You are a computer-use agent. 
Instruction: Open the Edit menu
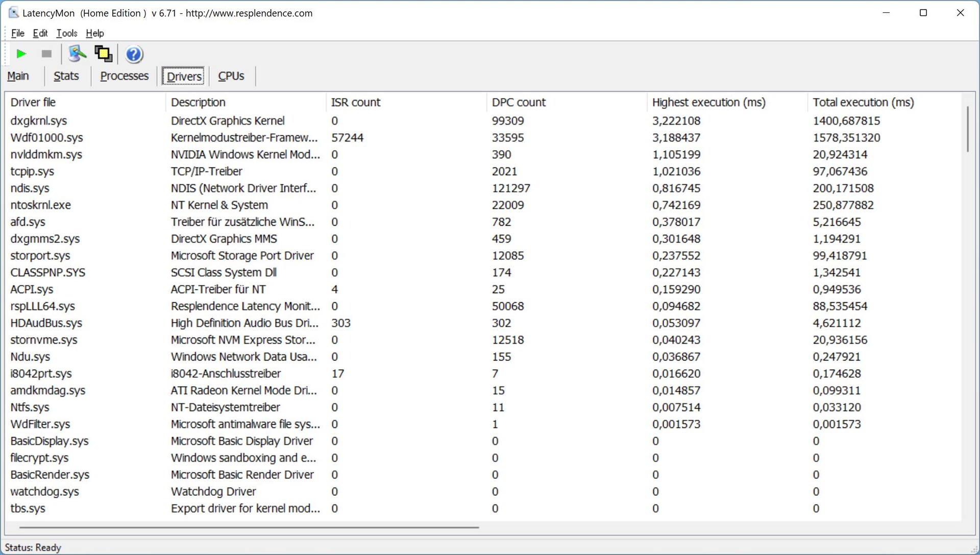[x=40, y=33]
